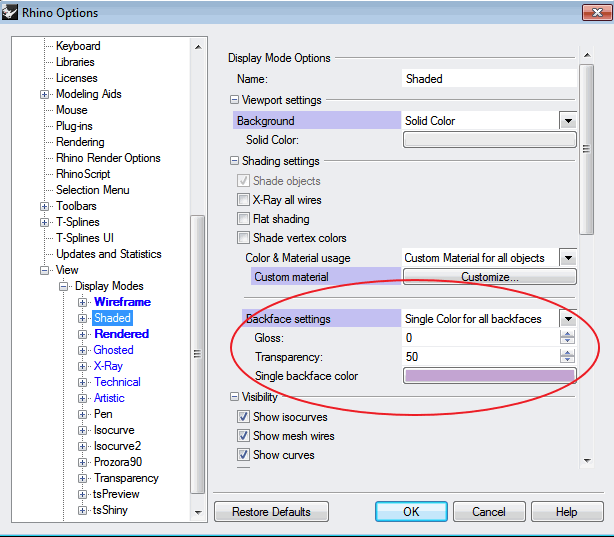This screenshot has width=614, height=537.
Task: Expand the Modeling Aids tree node
Action: (x=44, y=94)
